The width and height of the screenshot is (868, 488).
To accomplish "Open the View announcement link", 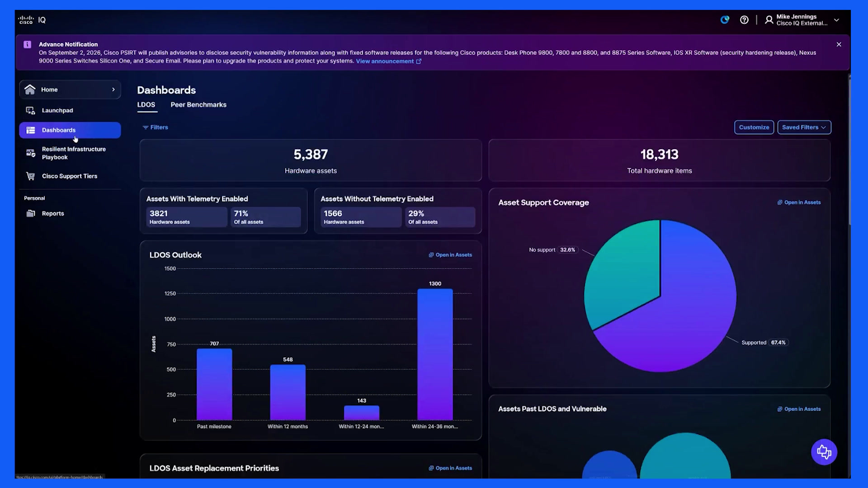I will pyautogui.click(x=388, y=61).
